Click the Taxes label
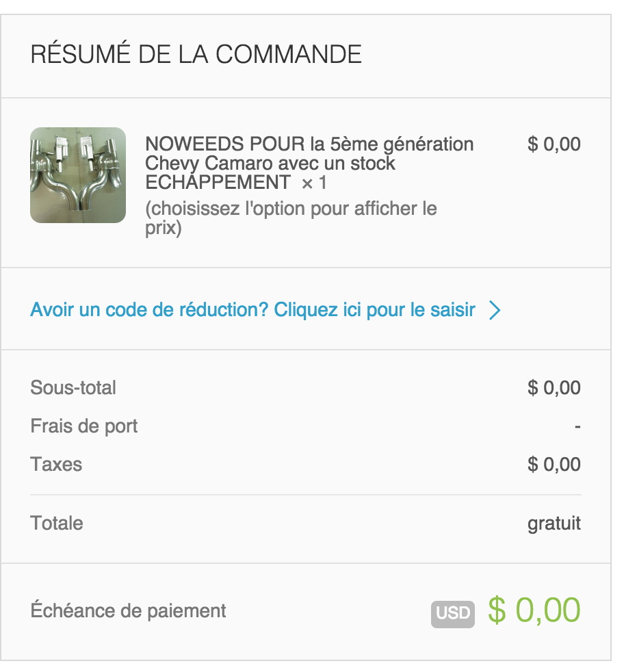The image size is (624, 672). pos(56,465)
